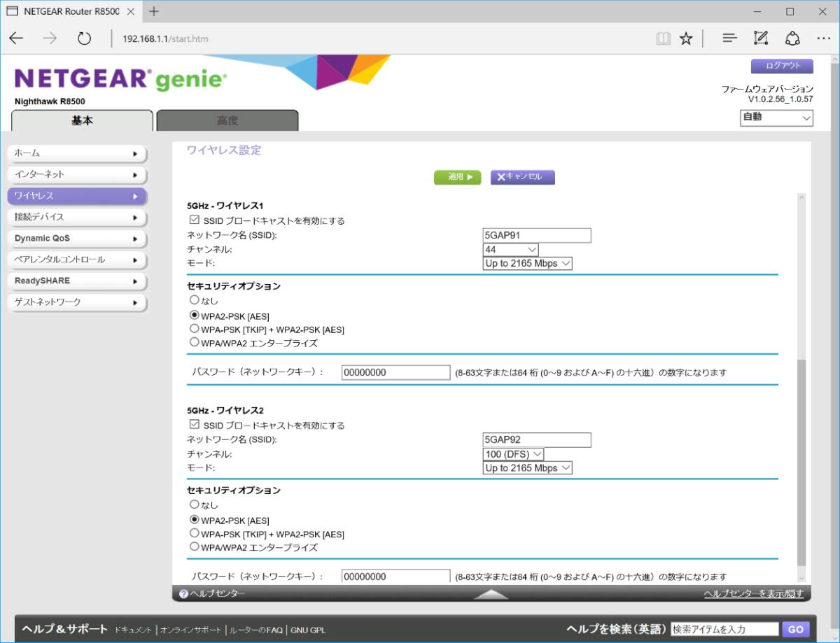Click the favorites star icon
The image size is (840, 643).
point(686,38)
